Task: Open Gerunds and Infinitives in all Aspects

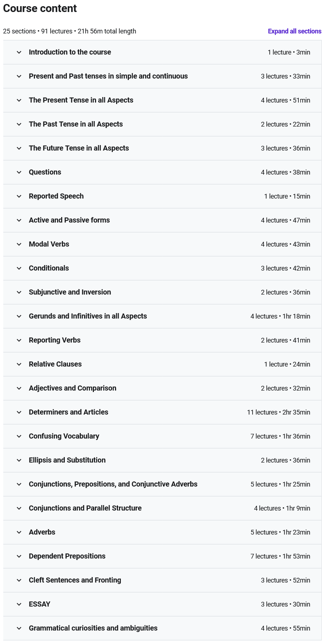Action: (x=88, y=316)
